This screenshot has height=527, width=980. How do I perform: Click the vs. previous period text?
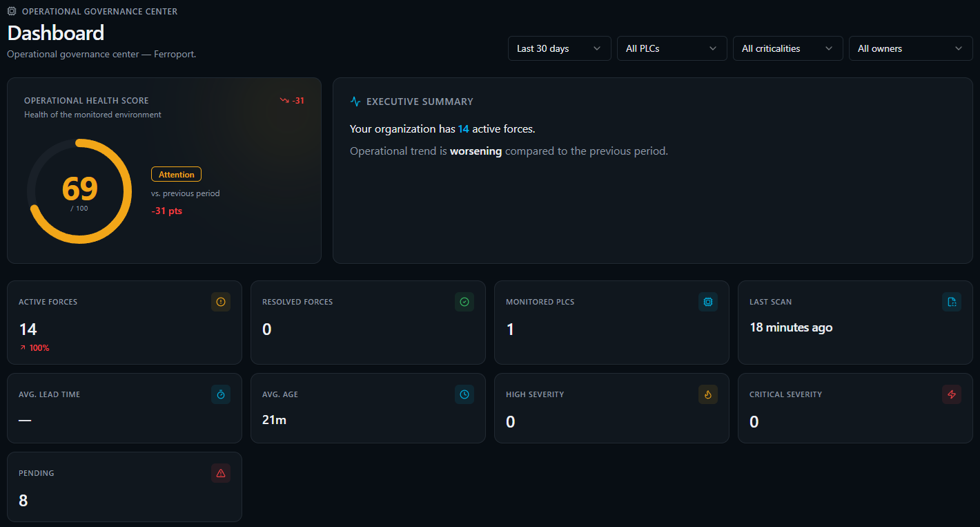tap(186, 193)
